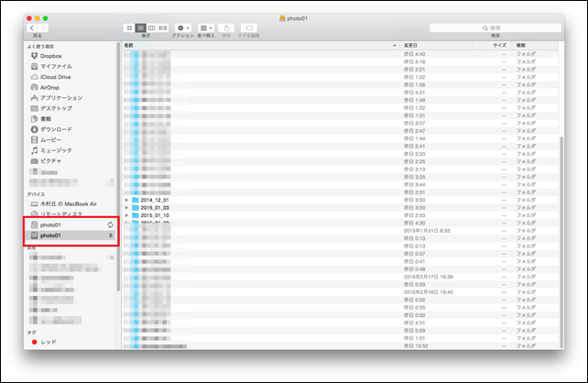Select the row modified 昨日 3:44
The image size is (588, 383).
click(x=340, y=184)
